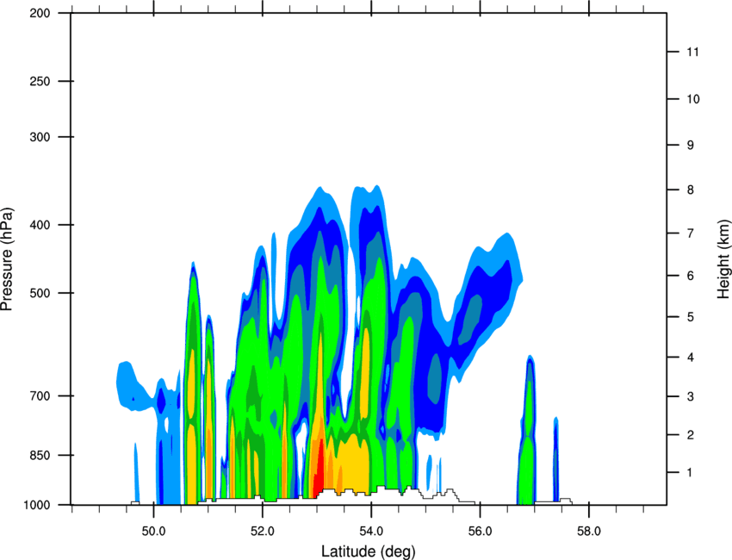
Task: Click the 'Height (km)' axis title
Action: [x=723, y=258]
